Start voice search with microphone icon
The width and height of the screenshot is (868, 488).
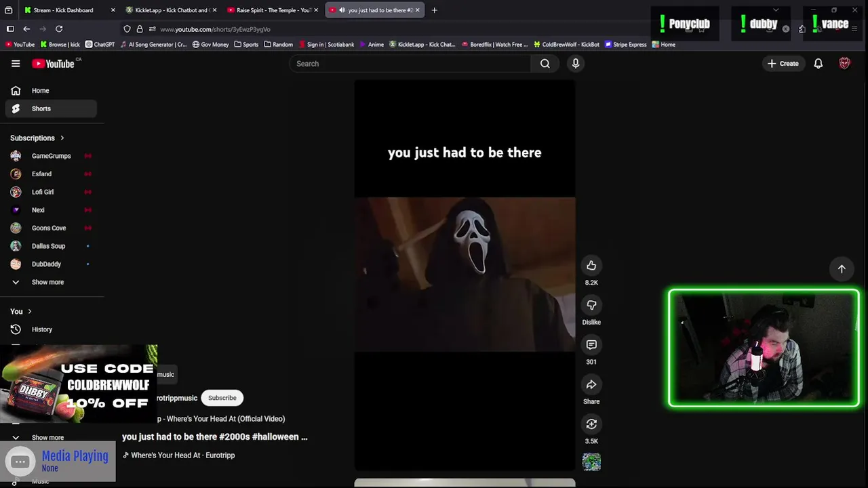(576, 64)
